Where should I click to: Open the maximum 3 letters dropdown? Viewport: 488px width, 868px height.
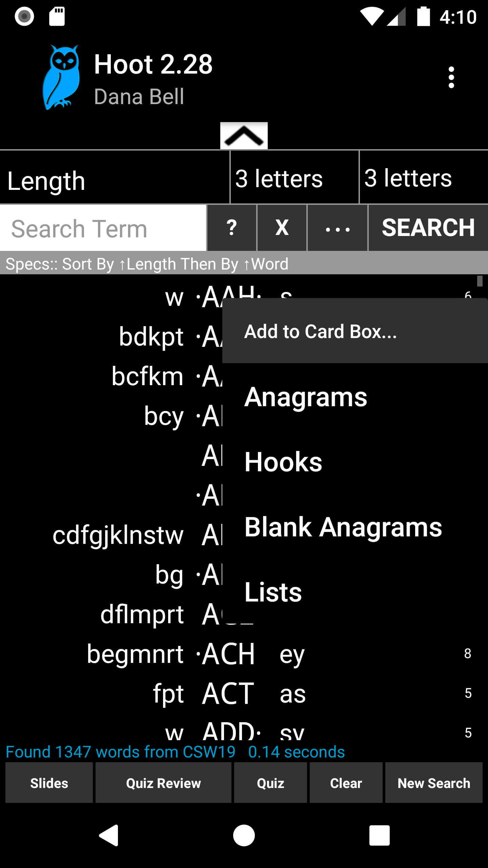click(x=424, y=177)
